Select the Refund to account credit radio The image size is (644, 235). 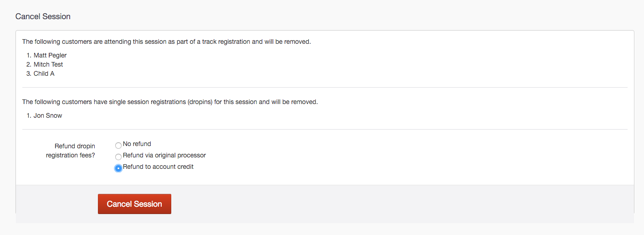pyautogui.click(x=118, y=168)
